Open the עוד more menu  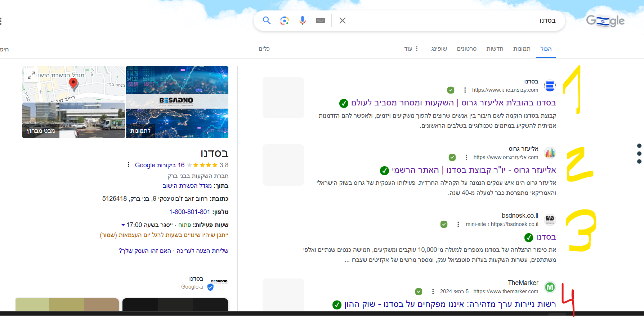tap(411, 49)
